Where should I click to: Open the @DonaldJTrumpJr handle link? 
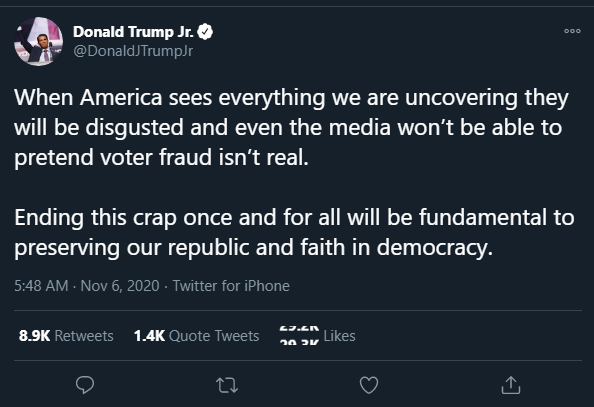coord(133,51)
